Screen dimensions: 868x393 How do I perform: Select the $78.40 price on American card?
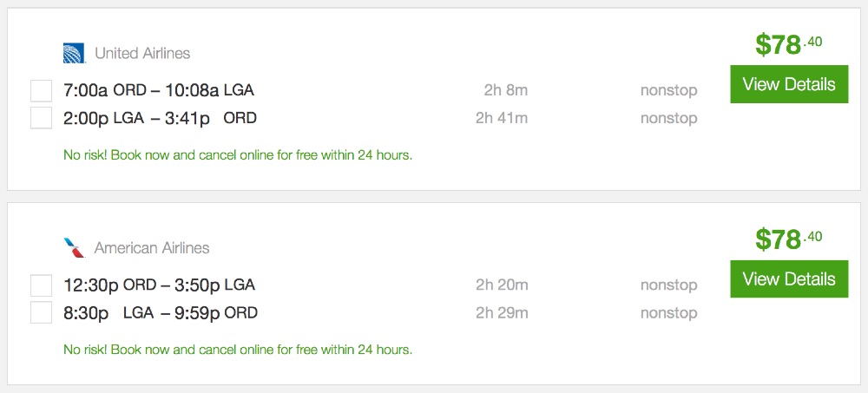pos(788,239)
